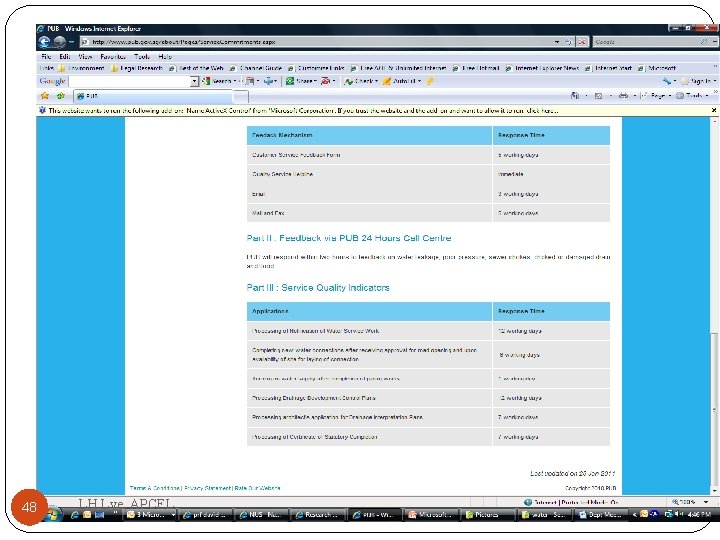Click the Refresh icon beside address bar
Image resolution: width=720 pixels, height=540 pixels.
568,42
